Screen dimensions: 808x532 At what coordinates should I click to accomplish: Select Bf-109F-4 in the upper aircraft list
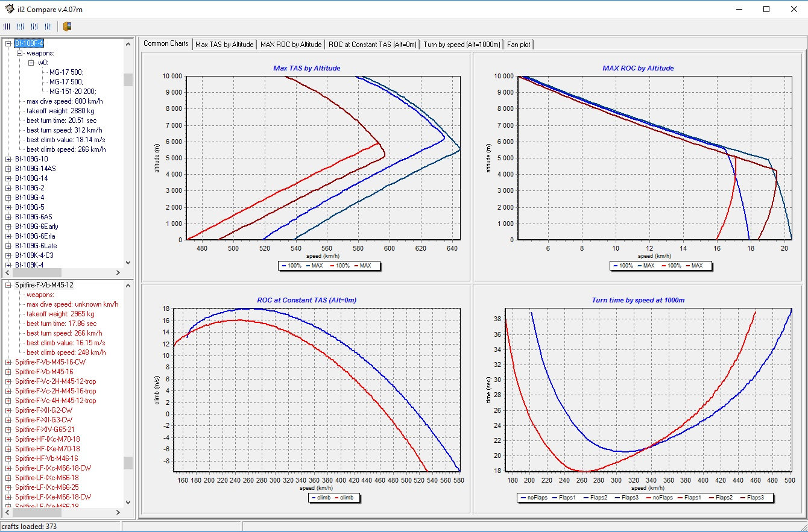pyautogui.click(x=29, y=43)
